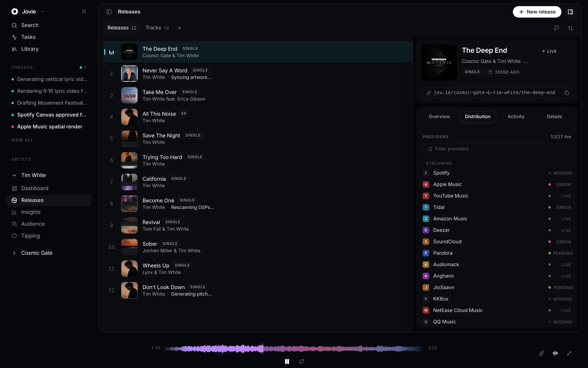This screenshot has height=368, width=588.
Task: Click the NetEase Cloud Music row
Action: 497,310
